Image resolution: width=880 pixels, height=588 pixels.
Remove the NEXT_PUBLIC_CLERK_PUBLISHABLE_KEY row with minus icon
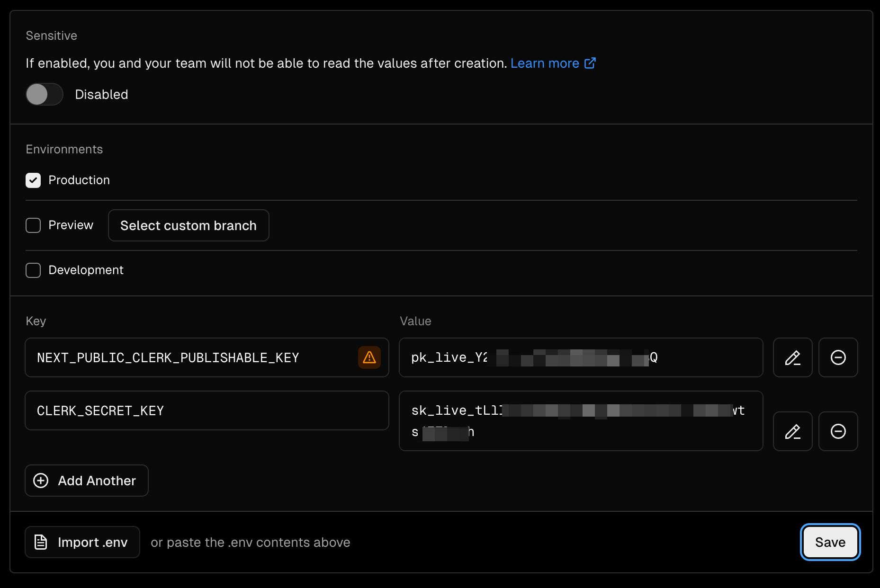(x=838, y=357)
